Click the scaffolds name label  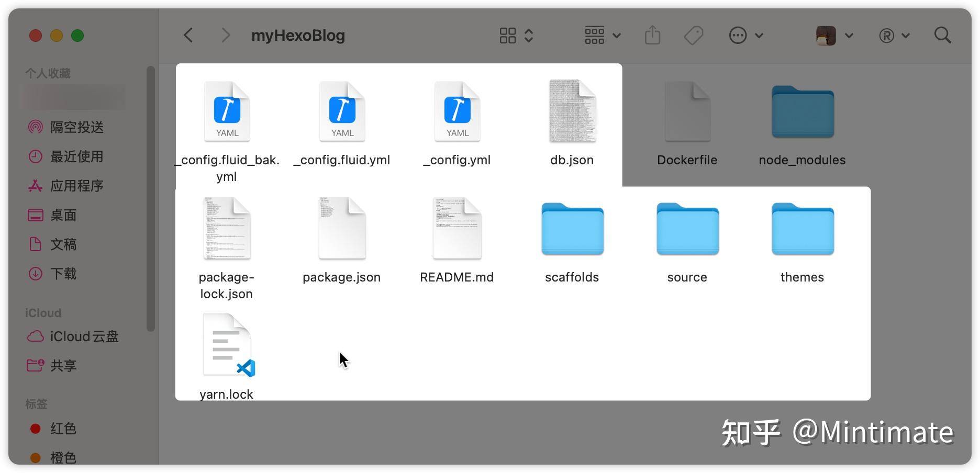coord(572,277)
